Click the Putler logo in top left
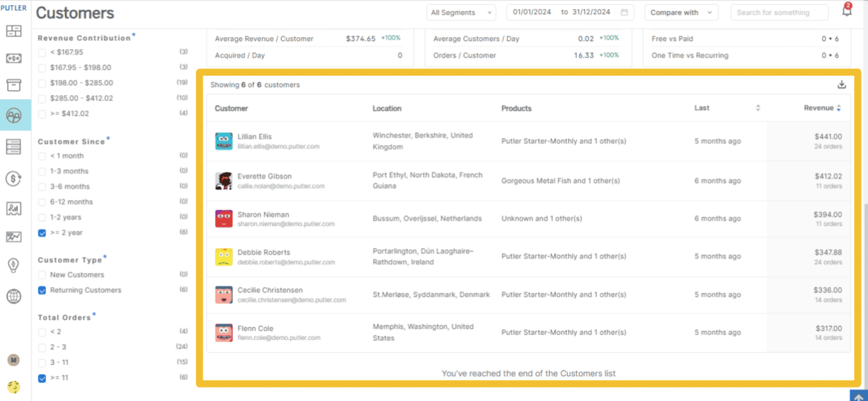The image size is (868, 401). pyautogui.click(x=13, y=8)
